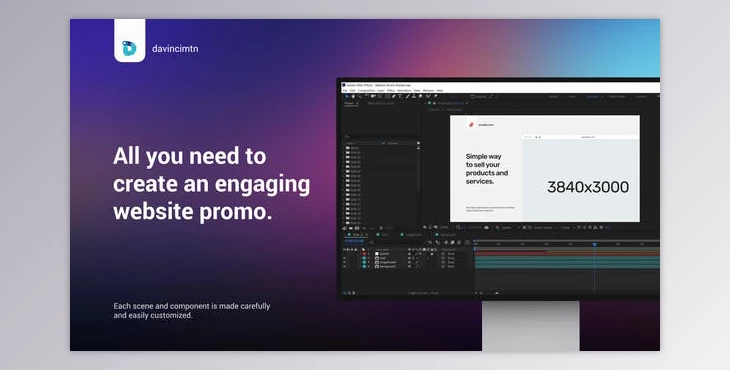Take a snapshot with the camera icon

tap(487, 228)
